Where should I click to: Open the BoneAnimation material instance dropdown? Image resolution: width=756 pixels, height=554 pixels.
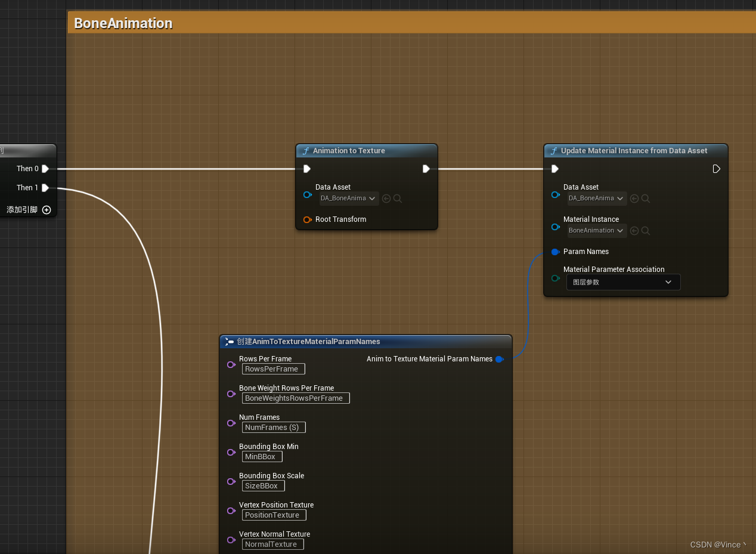coord(597,231)
